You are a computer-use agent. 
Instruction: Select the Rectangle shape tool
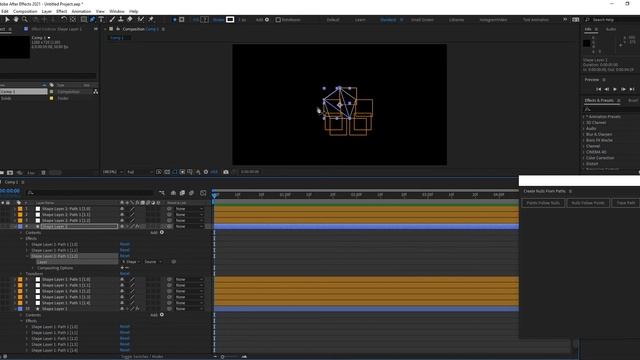coord(84,19)
